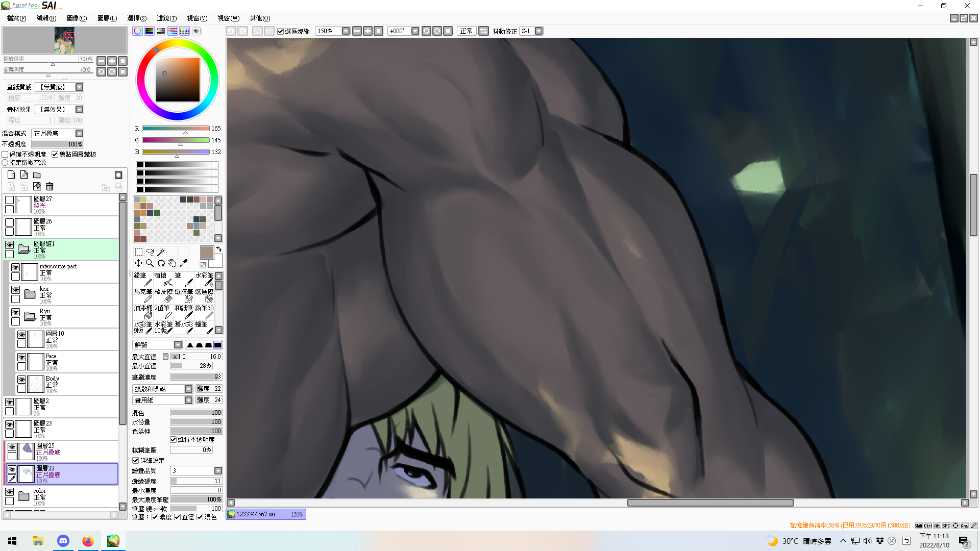The width and height of the screenshot is (980, 551).
Task: Select the rotate view tool
Action: (161, 263)
